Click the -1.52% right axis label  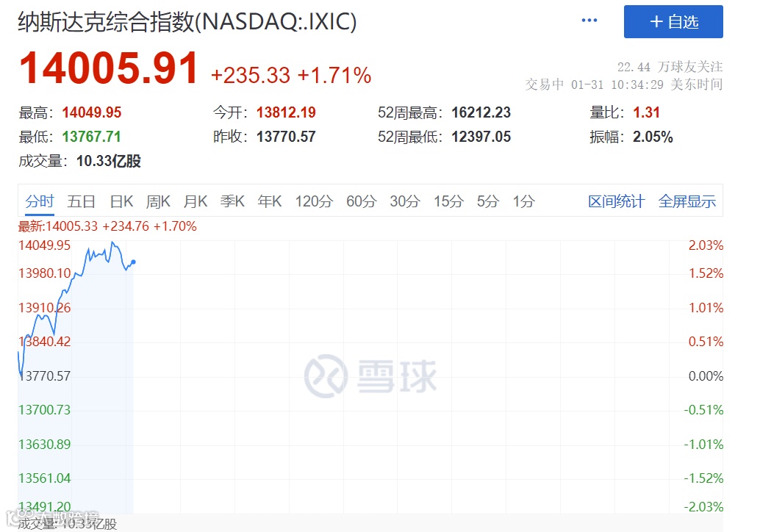[x=703, y=478]
